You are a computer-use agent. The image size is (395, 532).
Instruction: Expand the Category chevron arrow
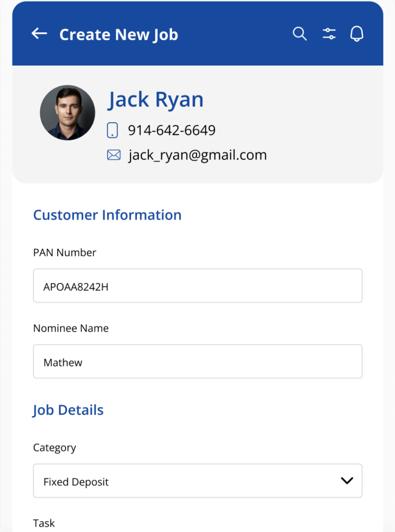tap(347, 481)
